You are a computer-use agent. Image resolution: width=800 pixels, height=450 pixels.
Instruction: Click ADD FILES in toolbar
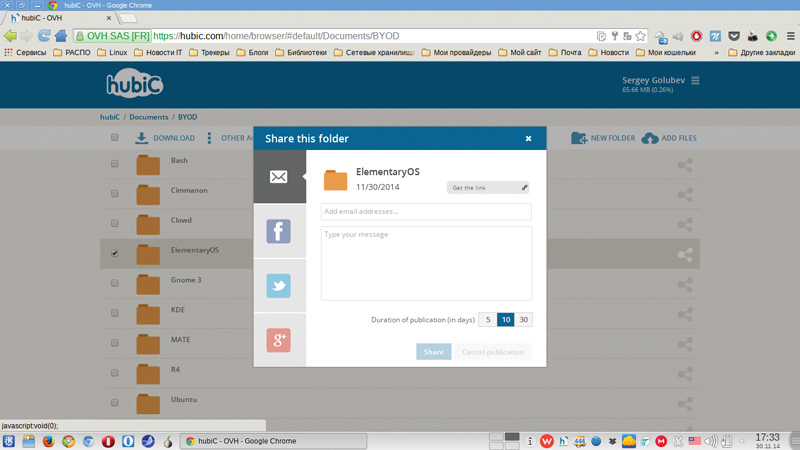(x=669, y=138)
